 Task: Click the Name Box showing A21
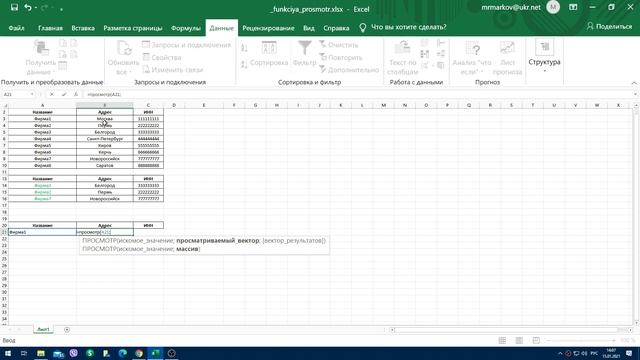pyautogui.click(x=16, y=94)
